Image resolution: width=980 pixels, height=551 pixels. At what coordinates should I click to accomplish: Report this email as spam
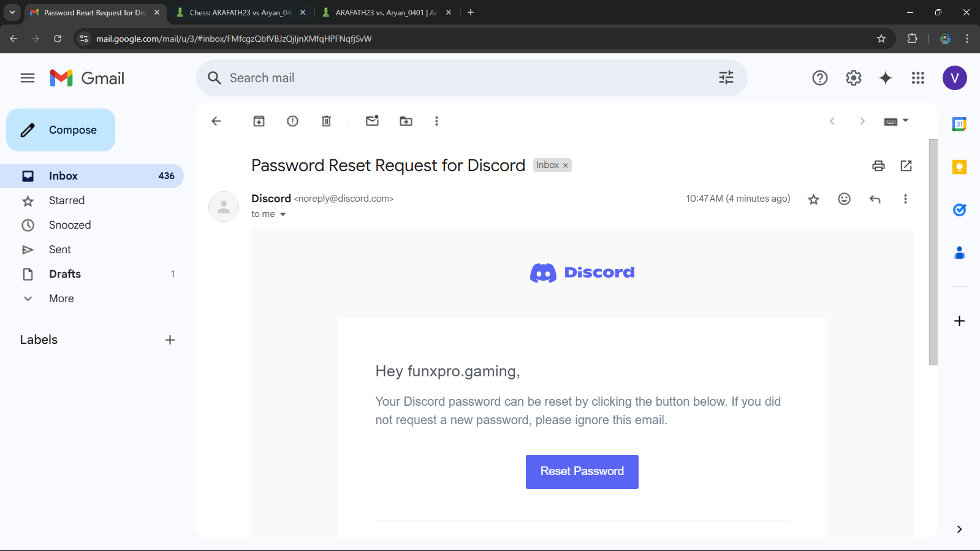293,121
